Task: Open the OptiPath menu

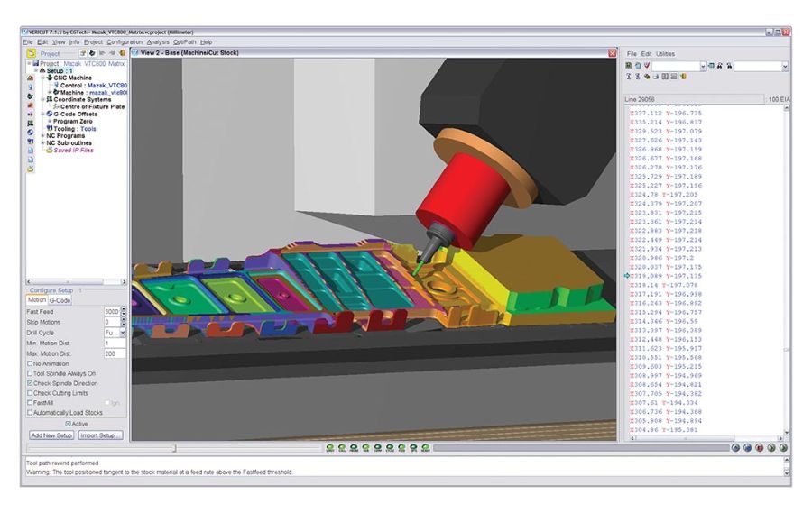Action: click(184, 42)
